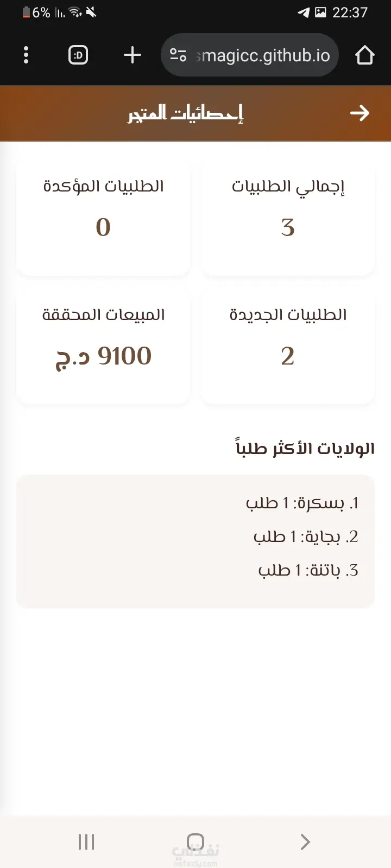Image resolution: width=391 pixels, height=868 pixels.
Task: Tap the back arrow in store statistics header
Action: coord(360,113)
